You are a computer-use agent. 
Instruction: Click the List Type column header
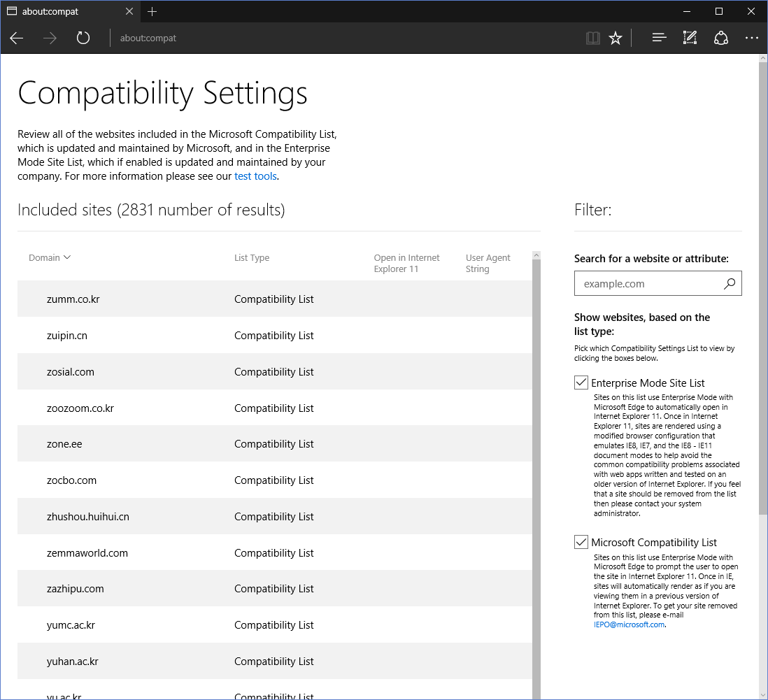252,257
